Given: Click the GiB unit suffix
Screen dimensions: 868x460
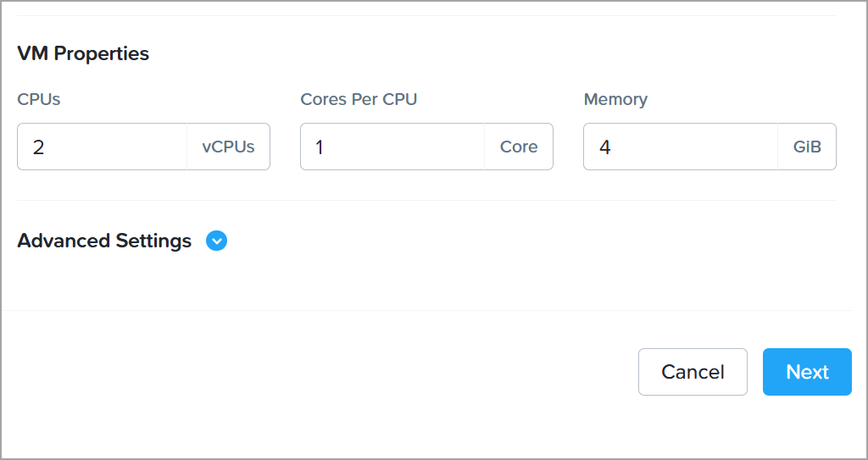Looking at the screenshot, I should [x=807, y=147].
